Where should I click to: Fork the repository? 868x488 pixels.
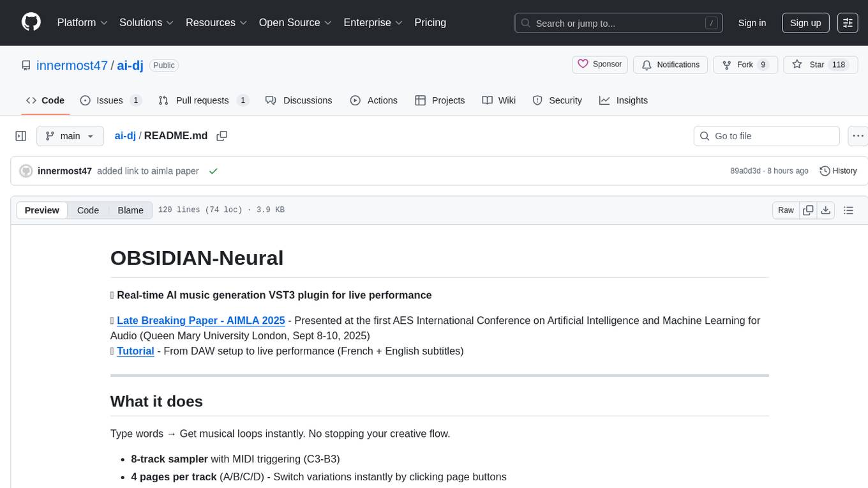point(745,65)
